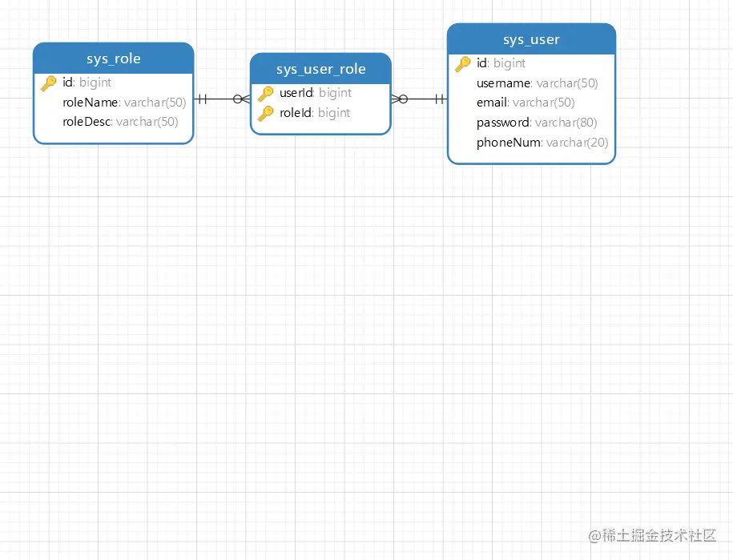Image resolution: width=733 pixels, height=560 pixels.
Task: Select the id: bigint row in sys_user
Action: click(x=501, y=63)
